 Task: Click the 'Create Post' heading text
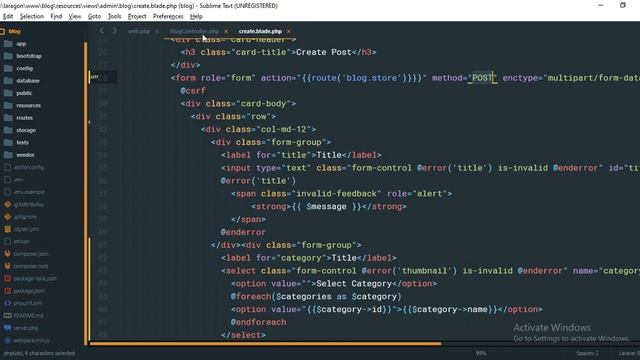323,52
